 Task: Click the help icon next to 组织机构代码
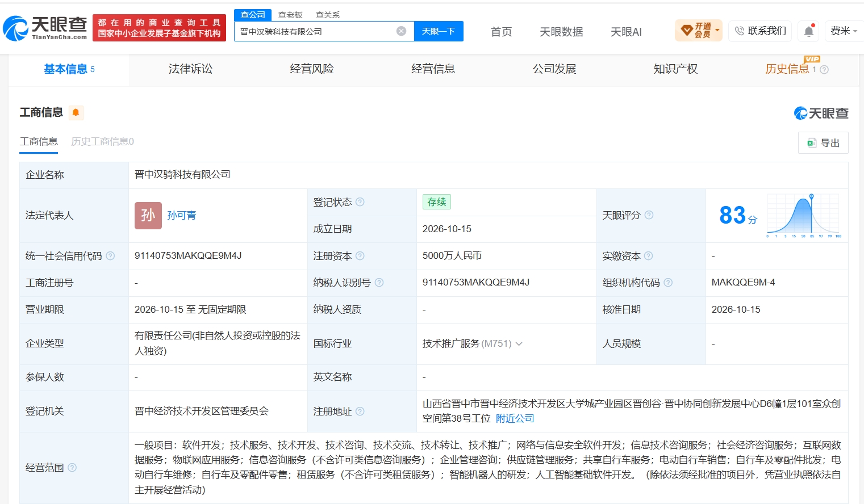pos(668,283)
